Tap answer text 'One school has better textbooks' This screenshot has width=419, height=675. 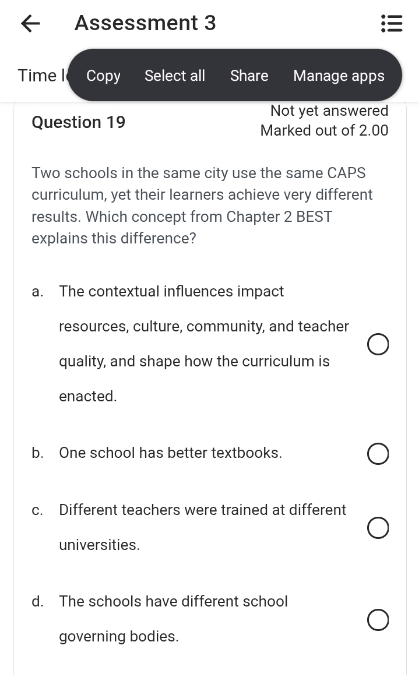[x=170, y=453]
